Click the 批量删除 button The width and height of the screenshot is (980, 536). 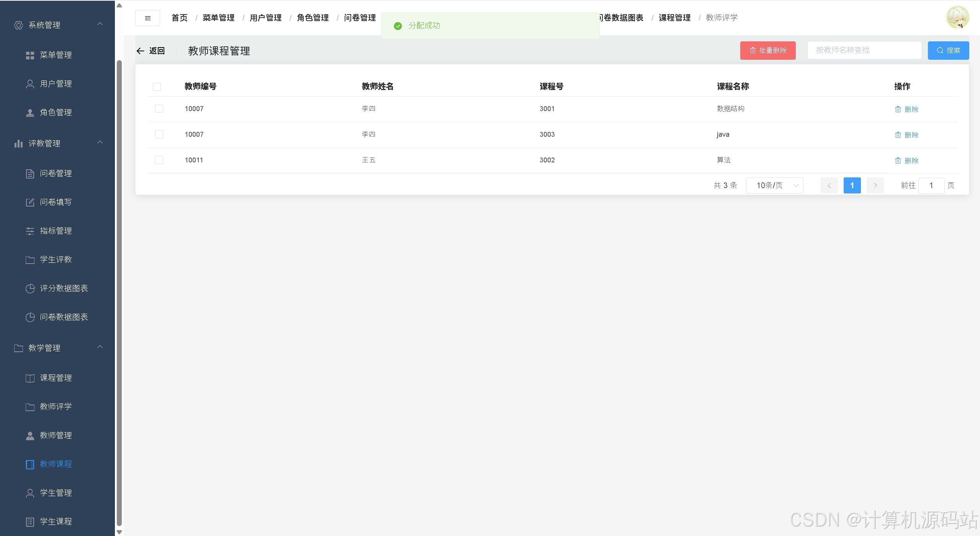pos(767,51)
